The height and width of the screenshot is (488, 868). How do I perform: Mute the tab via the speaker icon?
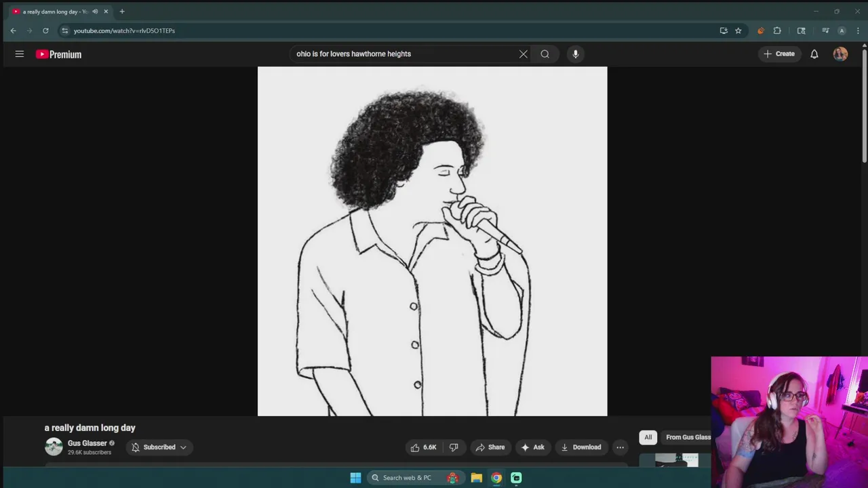tap(95, 12)
